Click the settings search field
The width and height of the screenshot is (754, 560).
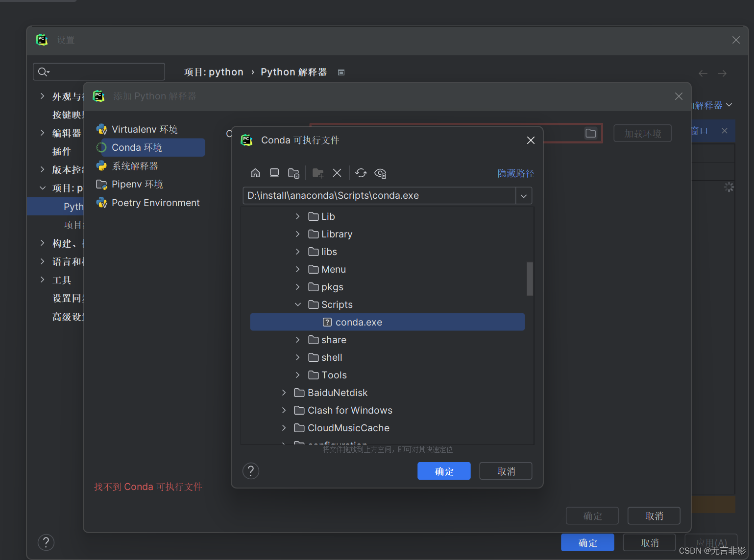click(99, 72)
